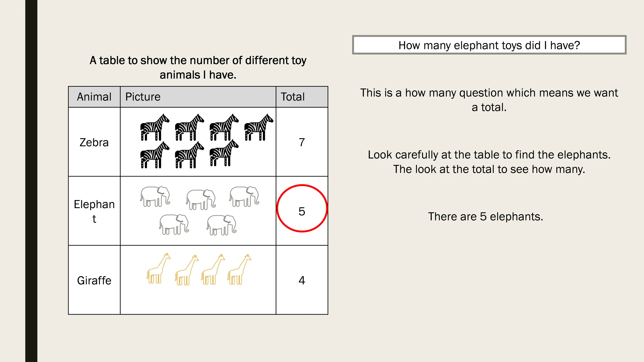Click the first zebra in the top row
This screenshot has width=644, height=362.
[x=155, y=127]
